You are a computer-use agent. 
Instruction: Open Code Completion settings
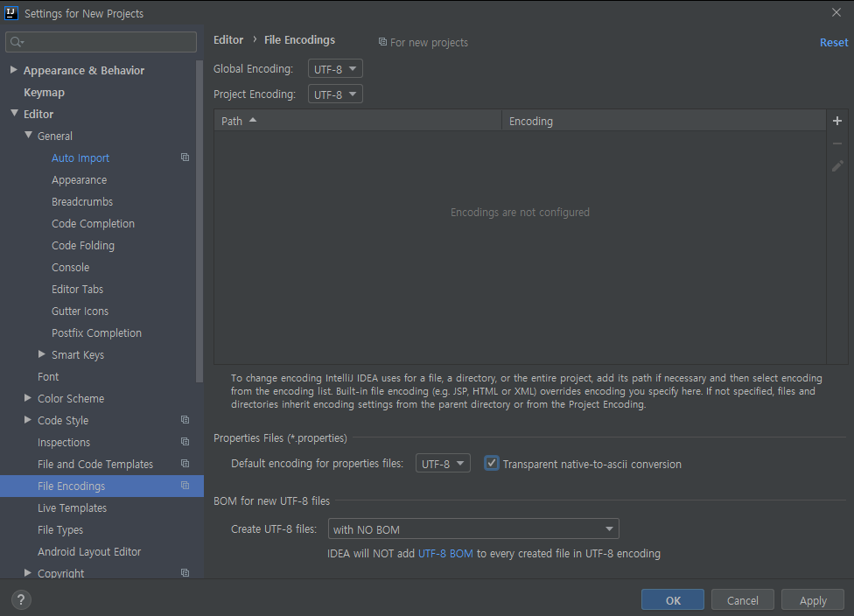[x=93, y=224]
